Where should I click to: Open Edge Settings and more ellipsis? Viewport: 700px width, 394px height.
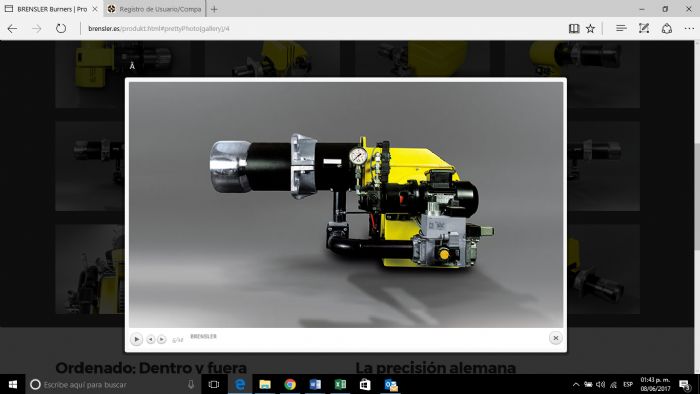coord(689,29)
